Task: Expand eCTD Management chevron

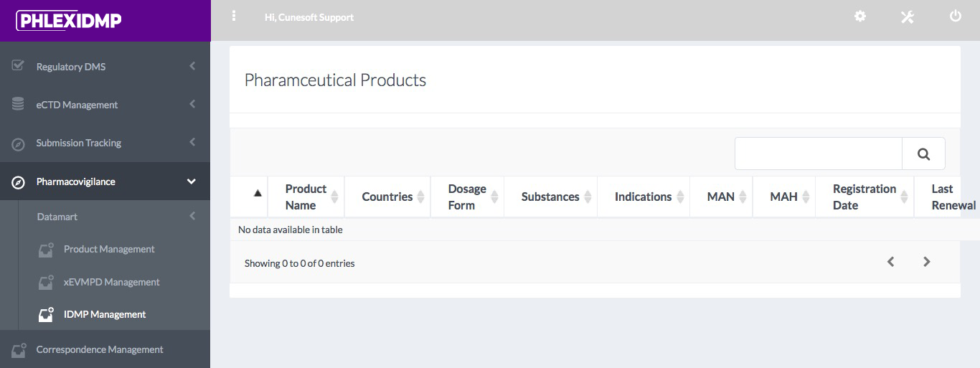Action: point(192,104)
